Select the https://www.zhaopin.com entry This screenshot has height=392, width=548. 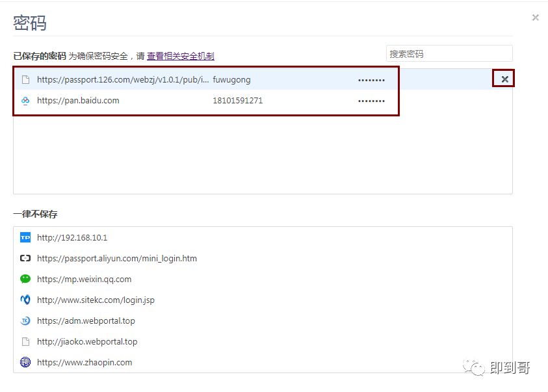(x=85, y=362)
